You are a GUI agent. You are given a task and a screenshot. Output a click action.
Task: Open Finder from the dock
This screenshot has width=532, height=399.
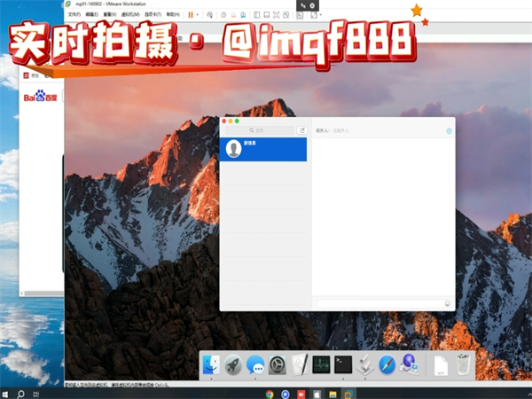pyautogui.click(x=212, y=364)
